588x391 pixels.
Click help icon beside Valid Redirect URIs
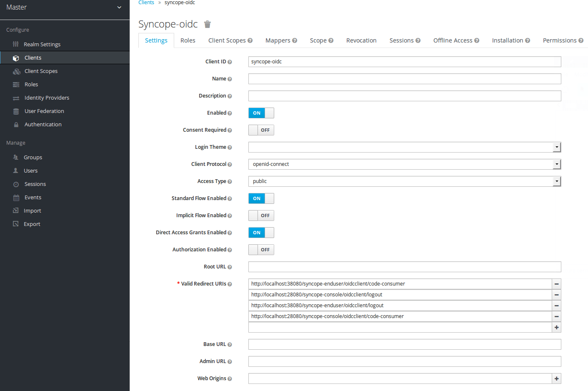[230, 284]
